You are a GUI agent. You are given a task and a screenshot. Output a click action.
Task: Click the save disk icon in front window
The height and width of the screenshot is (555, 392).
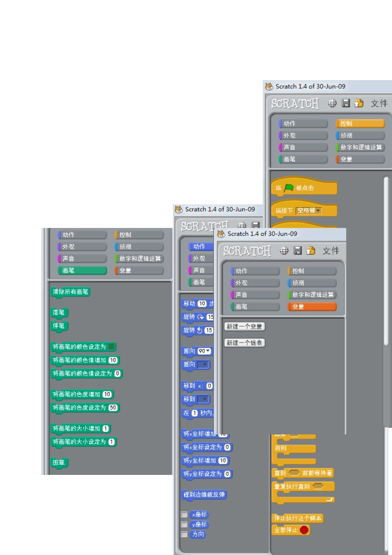(298, 251)
